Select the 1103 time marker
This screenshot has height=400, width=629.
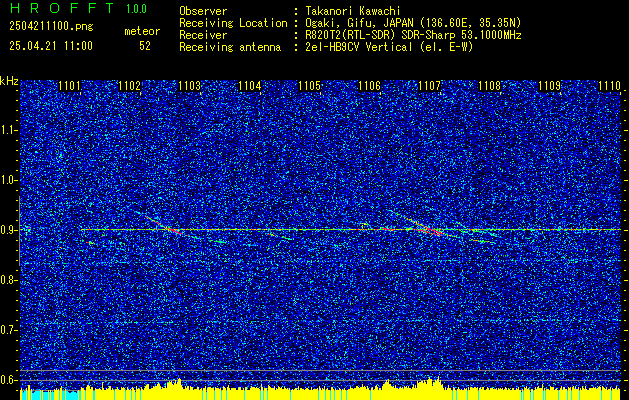[189, 86]
